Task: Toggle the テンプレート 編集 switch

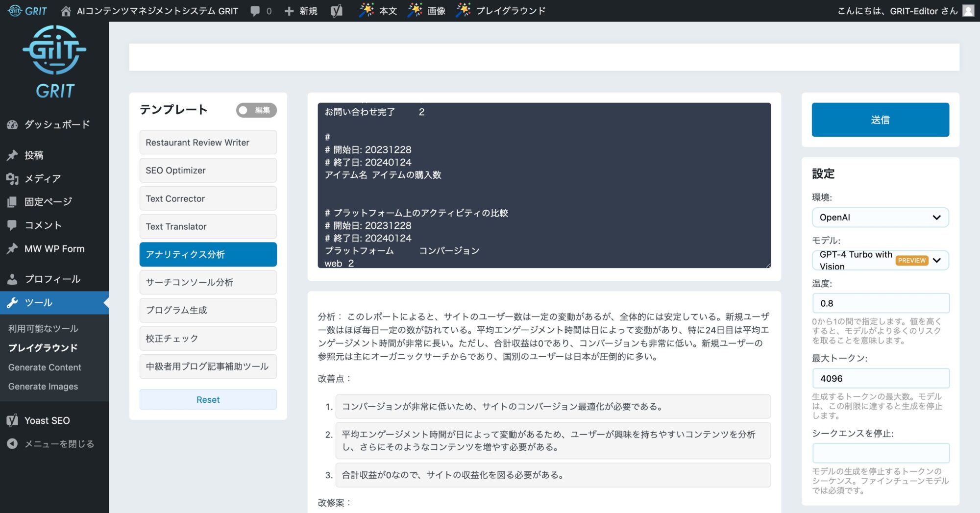Action: point(256,110)
